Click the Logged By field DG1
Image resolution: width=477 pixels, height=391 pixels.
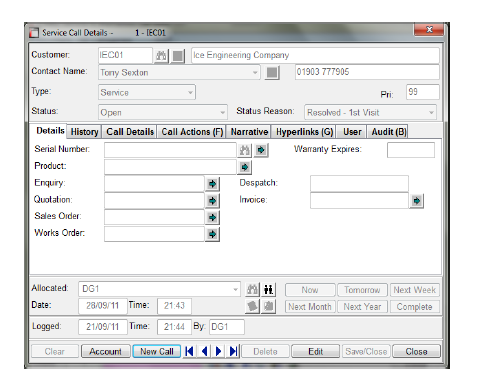pyautogui.click(x=227, y=327)
